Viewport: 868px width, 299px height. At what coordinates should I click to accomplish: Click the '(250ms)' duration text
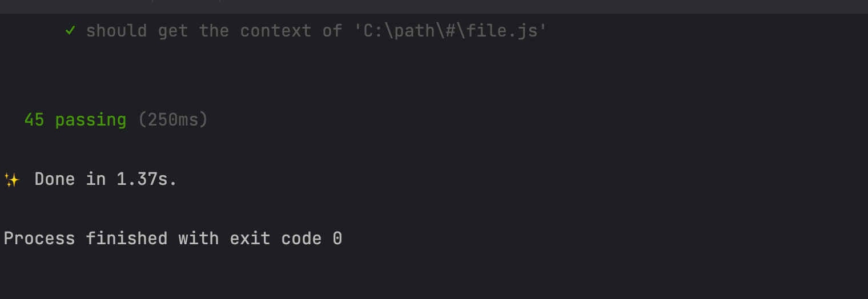173,120
